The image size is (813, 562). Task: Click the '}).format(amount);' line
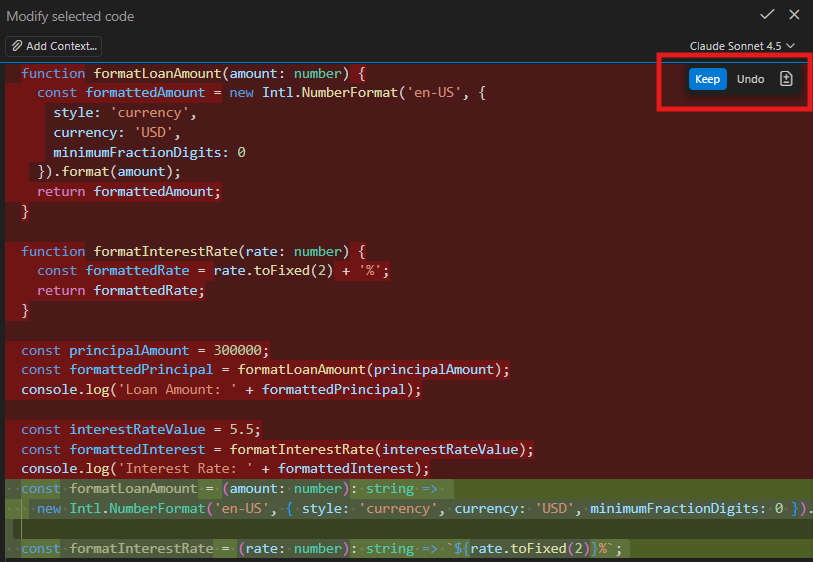pos(109,172)
